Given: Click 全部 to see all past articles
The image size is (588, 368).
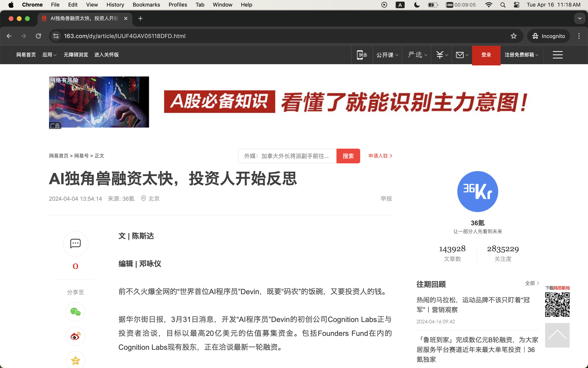Looking at the screenshot, I should pyautogui.click(x=532, y=283).
